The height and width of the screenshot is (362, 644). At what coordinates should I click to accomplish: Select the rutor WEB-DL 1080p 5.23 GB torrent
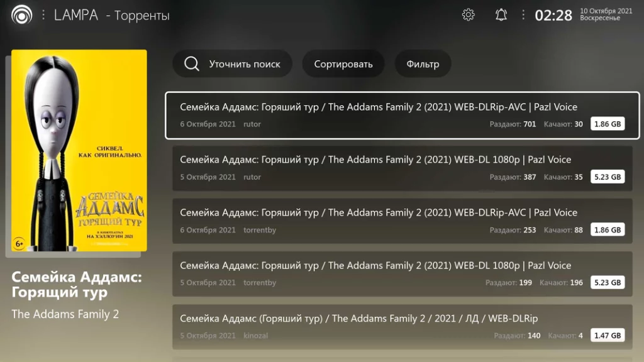(x=402, y=168)
